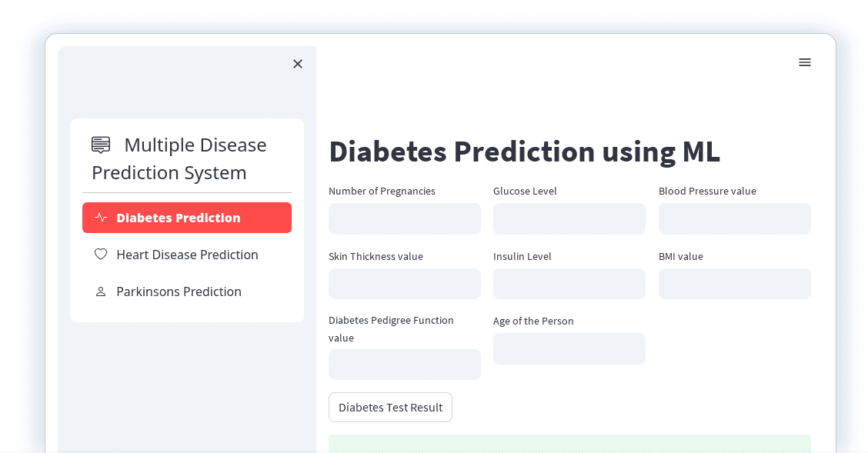This screenshot has width=868, height=453.
Task: Close the sidebar with the X icon
Action: tap(298, 64)
